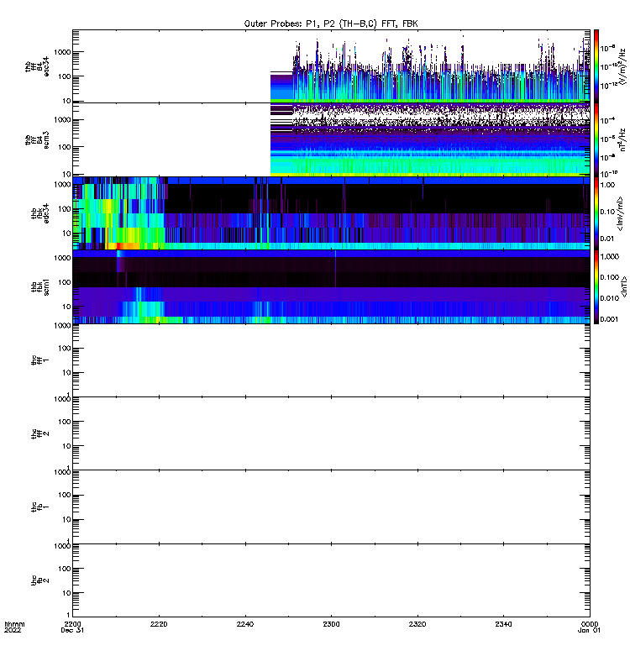Select the nT²/Hz color bar
The width and height of the screenshot is (630, 672).
pos(596,139)
